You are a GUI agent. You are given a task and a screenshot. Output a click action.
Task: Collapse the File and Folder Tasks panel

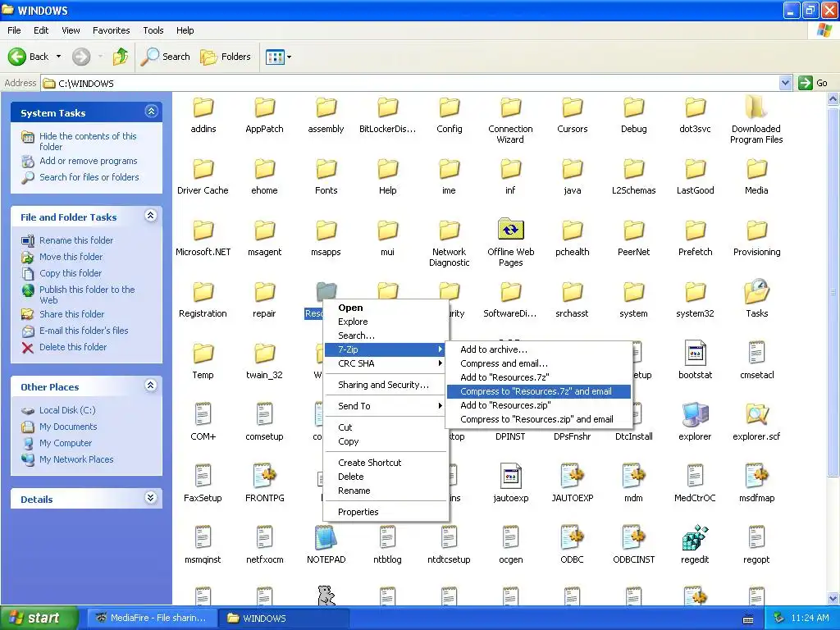click(151, 216)
